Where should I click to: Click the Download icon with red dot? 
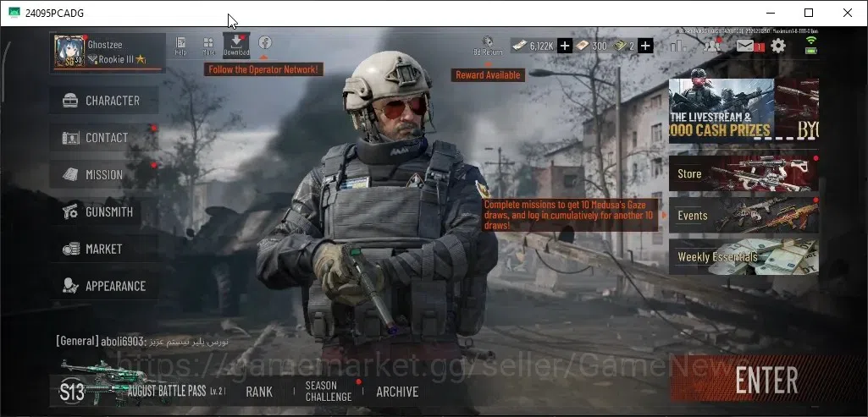236,46
